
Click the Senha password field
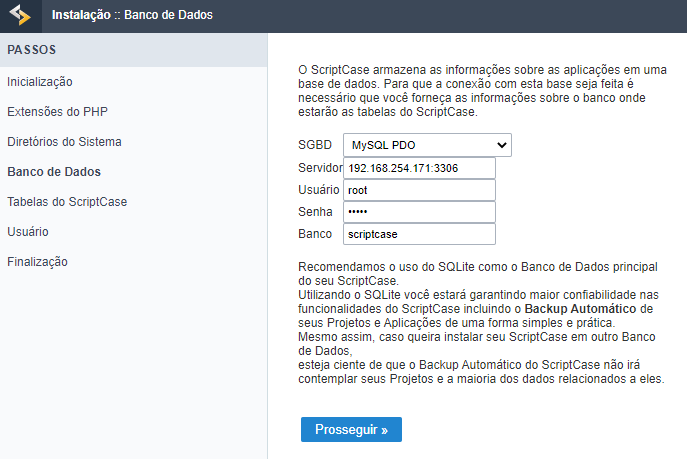point(419,212)
